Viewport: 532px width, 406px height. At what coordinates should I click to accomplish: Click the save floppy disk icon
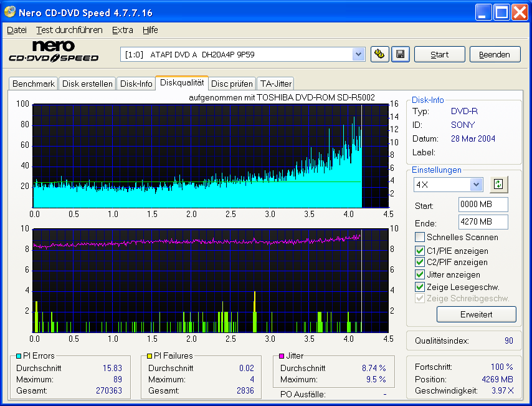coord(401,54)
